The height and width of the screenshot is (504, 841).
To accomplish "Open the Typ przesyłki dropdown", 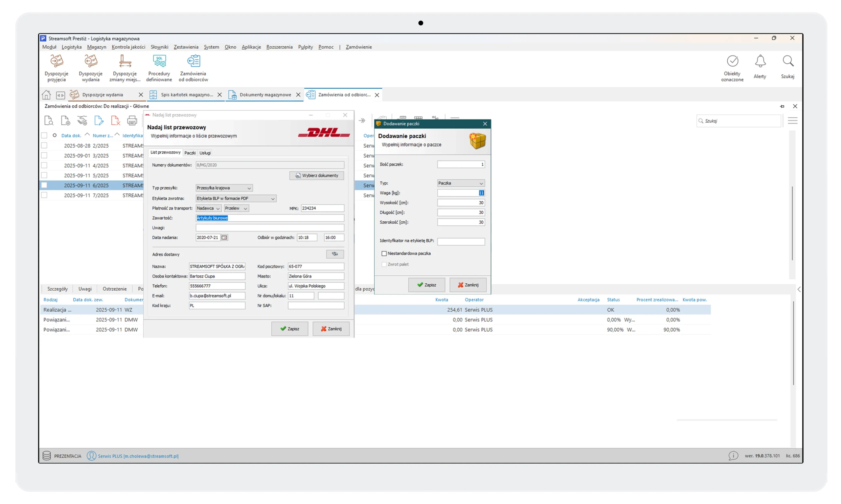I will [249, 188].
